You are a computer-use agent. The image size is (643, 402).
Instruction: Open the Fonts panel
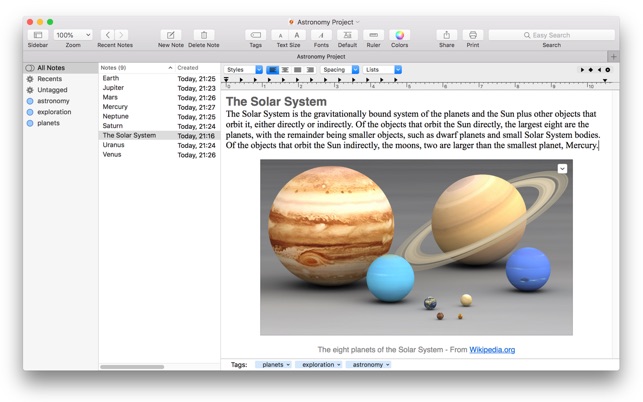[x=320, y=35]
